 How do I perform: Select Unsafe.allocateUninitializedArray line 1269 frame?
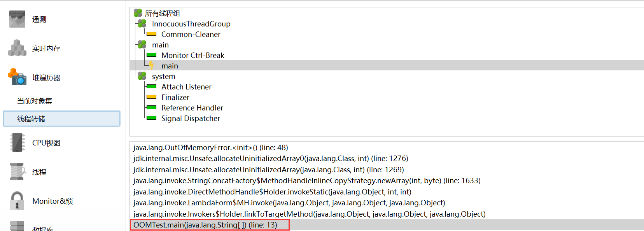point(268,170)
